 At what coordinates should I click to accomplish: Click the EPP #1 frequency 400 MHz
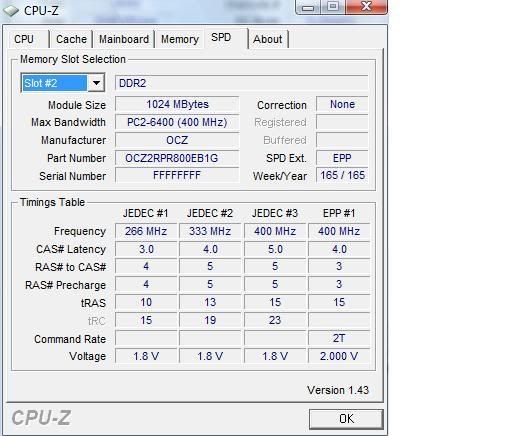point(339,231)
